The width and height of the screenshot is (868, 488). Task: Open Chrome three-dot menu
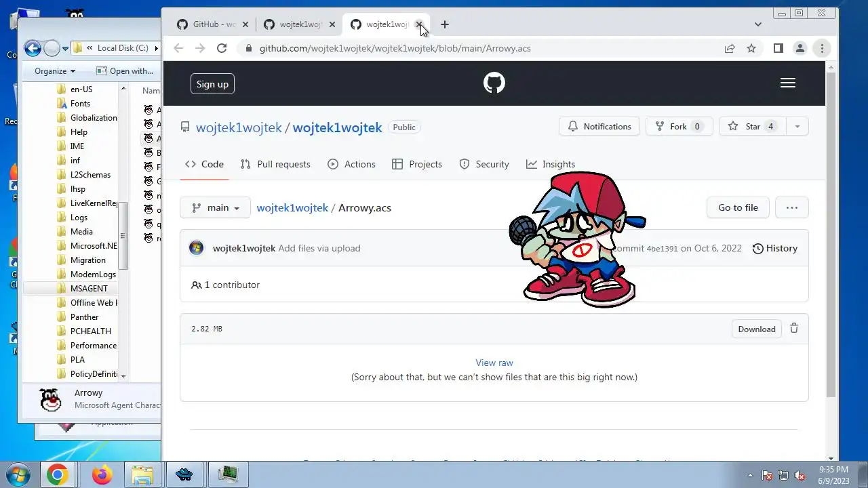(822, 48)
